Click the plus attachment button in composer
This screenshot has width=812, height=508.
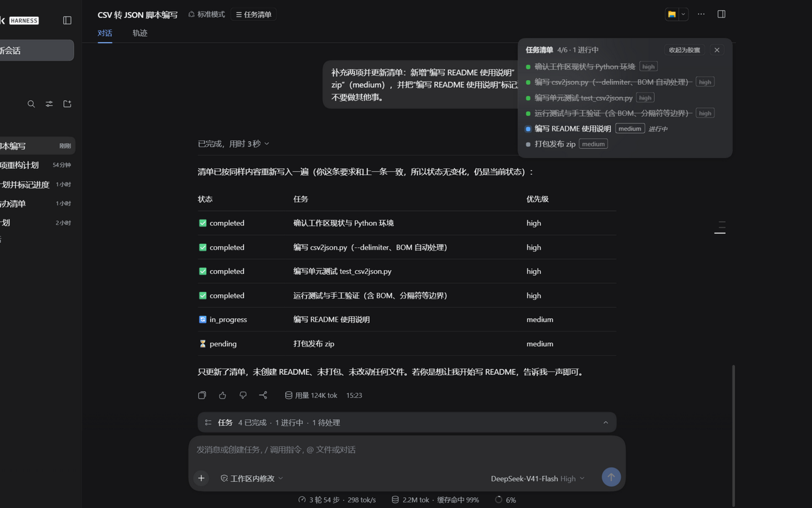(201, 478)
